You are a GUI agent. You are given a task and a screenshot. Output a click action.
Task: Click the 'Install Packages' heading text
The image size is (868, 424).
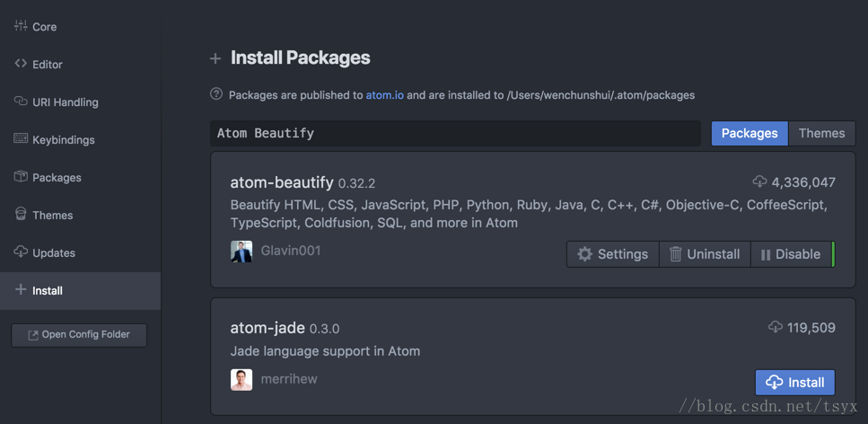301,57
